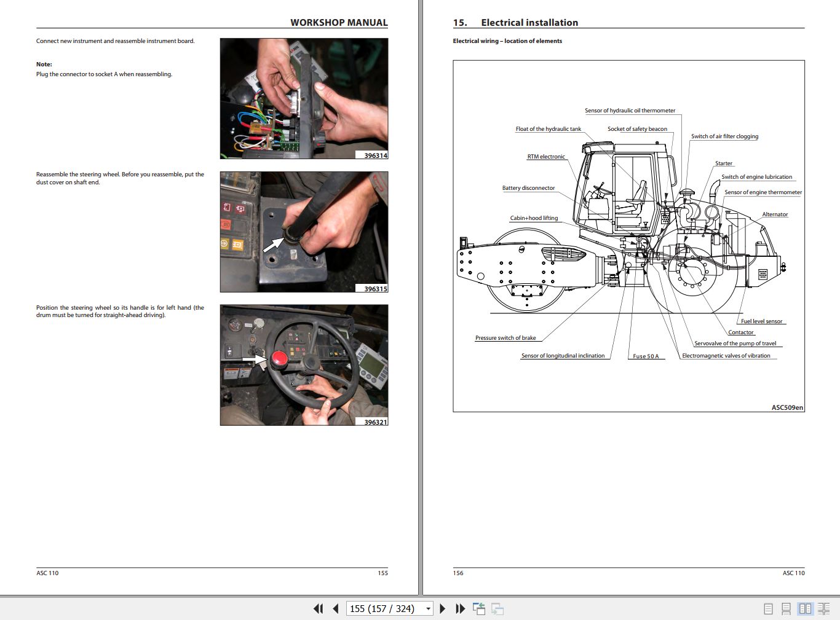Image resolution: width=840 pixels, height=620 pixels.
Task: Go back in page navigation history
Action: coord(479,608)
